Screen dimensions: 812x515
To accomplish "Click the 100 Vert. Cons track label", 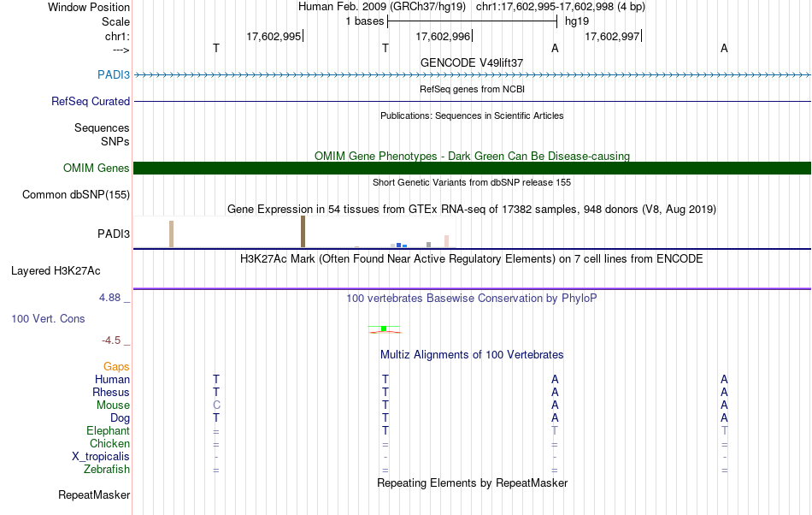I will click(x=48, y=319).
